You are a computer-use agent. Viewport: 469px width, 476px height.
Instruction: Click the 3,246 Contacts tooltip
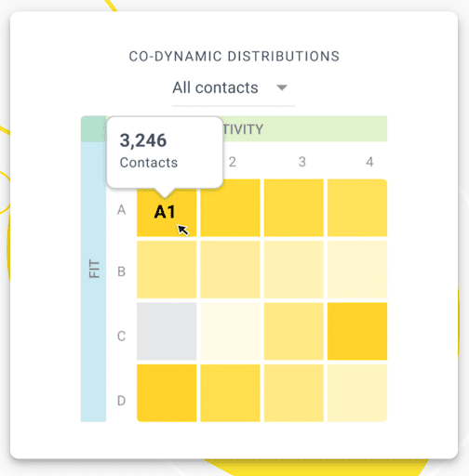[x=165, y=152]
